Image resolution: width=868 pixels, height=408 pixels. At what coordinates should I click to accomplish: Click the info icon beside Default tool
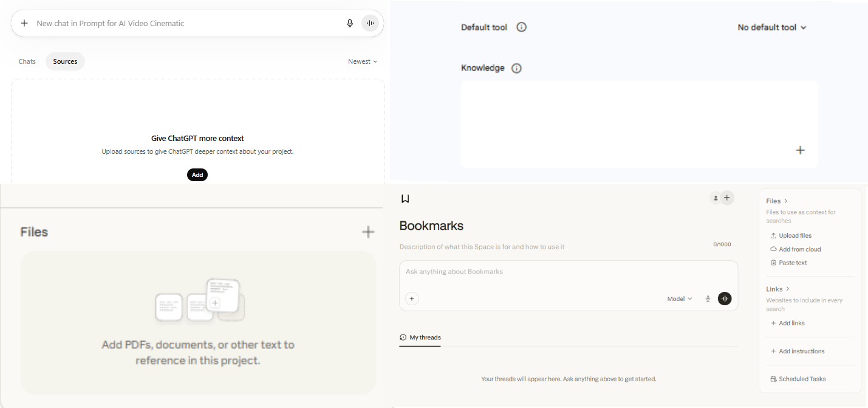coord(521,27)
